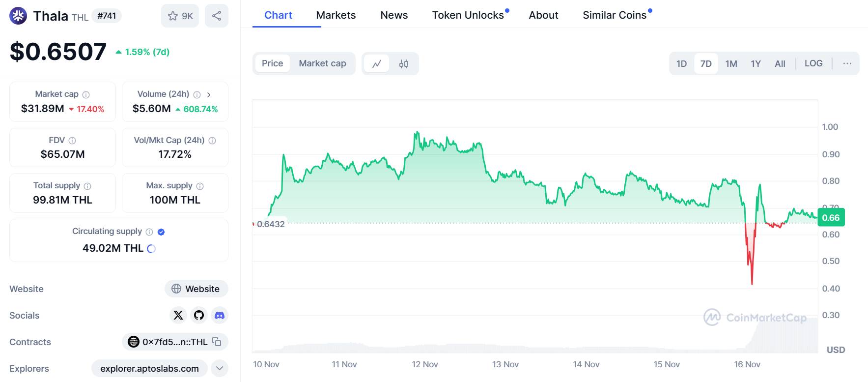This screenshot has width=868, height=382.
Task: Select the line chart icon
Action: click(x=377, y=64)
